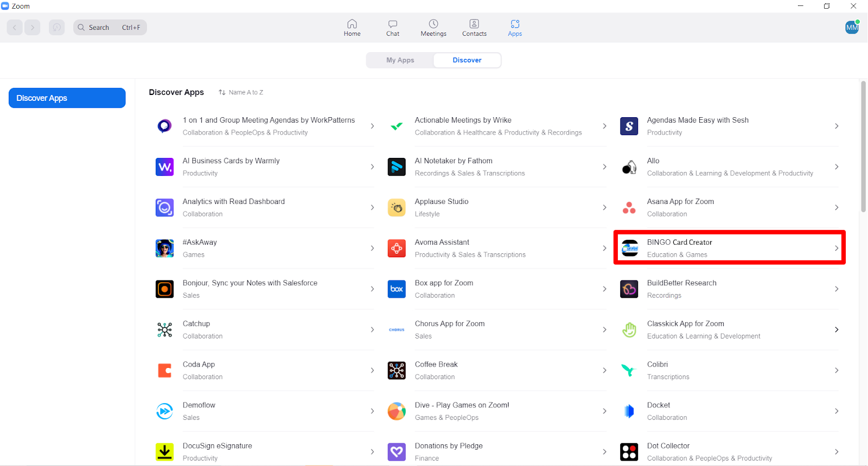
Task: Open Asana App for Zoom
Action: point(730,208)
